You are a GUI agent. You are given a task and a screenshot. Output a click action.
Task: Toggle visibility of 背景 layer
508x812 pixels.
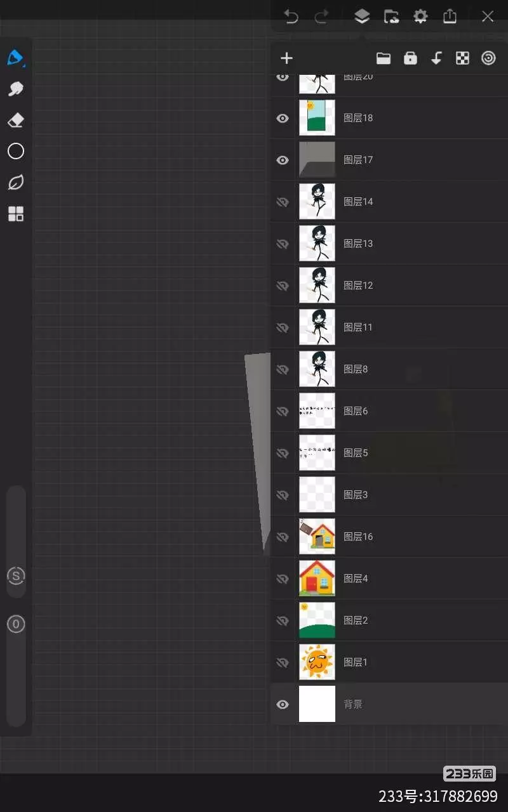283,704
